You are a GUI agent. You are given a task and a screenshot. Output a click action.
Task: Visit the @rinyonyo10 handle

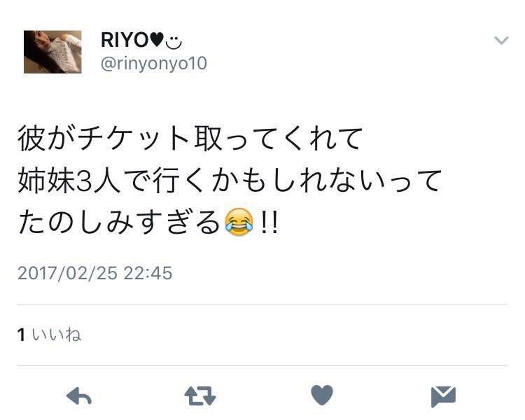click(x=154, y=63)
